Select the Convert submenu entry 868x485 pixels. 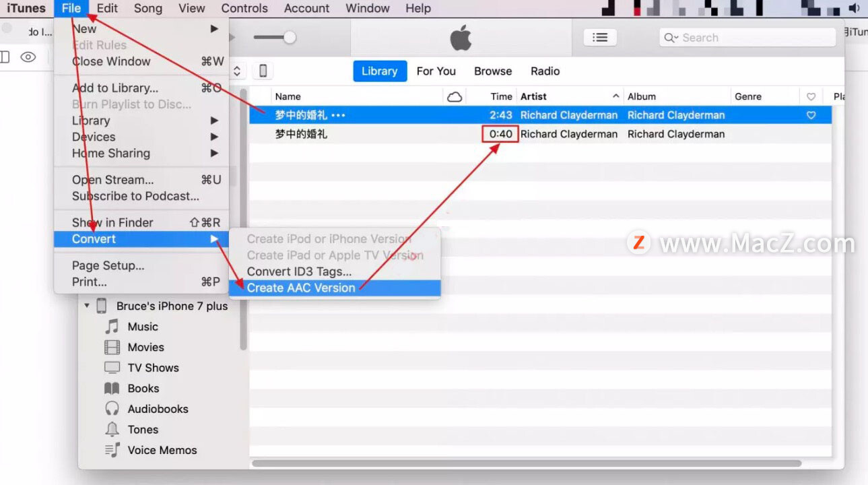[x=141, y=239]
